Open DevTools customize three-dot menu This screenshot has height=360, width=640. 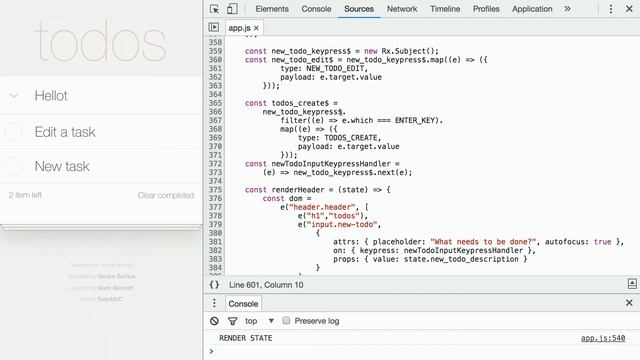coord(611,9)
